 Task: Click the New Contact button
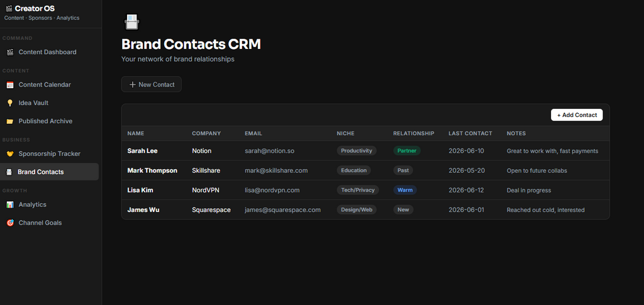(151, 84)
